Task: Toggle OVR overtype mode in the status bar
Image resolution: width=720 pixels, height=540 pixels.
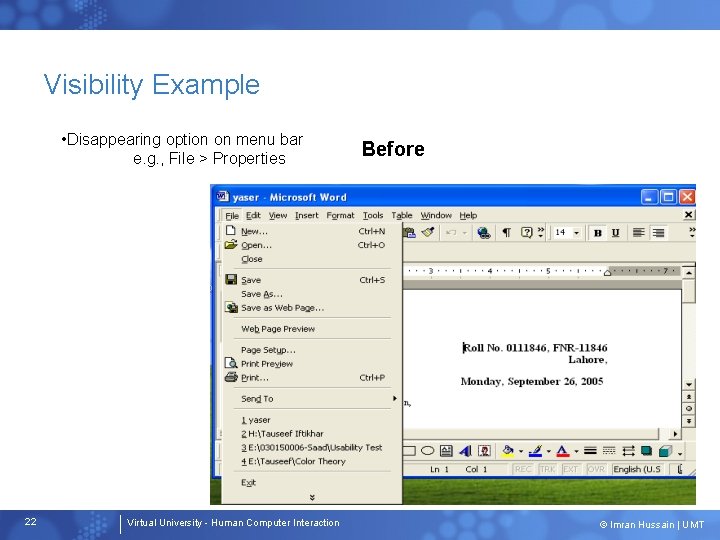Action: click(596, 469)
